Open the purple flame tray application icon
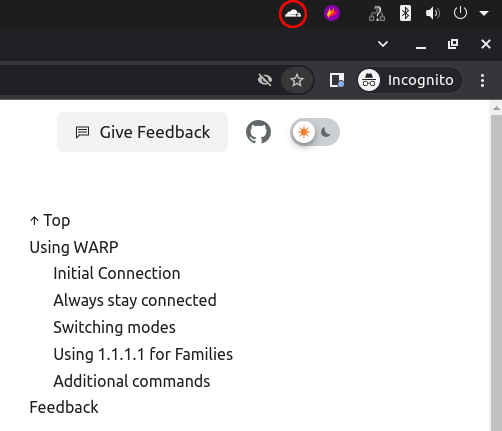This screenshot has height=431, width=502. tap(332, 13)
